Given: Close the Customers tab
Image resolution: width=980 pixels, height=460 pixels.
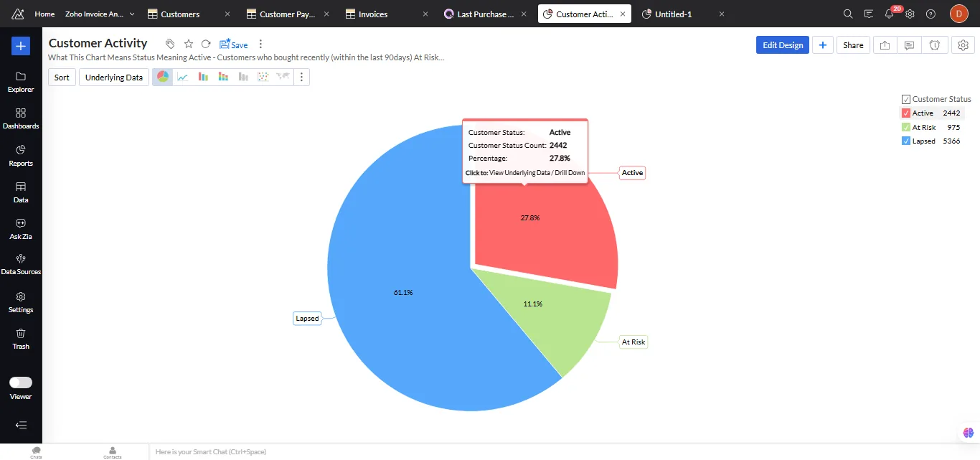Looking at the screenshot, I should pyautogui.click(x=227, y=14).
